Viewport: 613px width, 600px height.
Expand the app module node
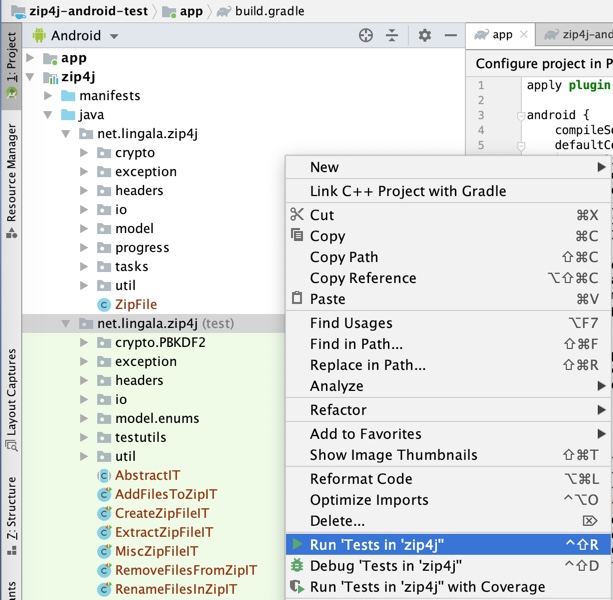click(x=30, y=58)
